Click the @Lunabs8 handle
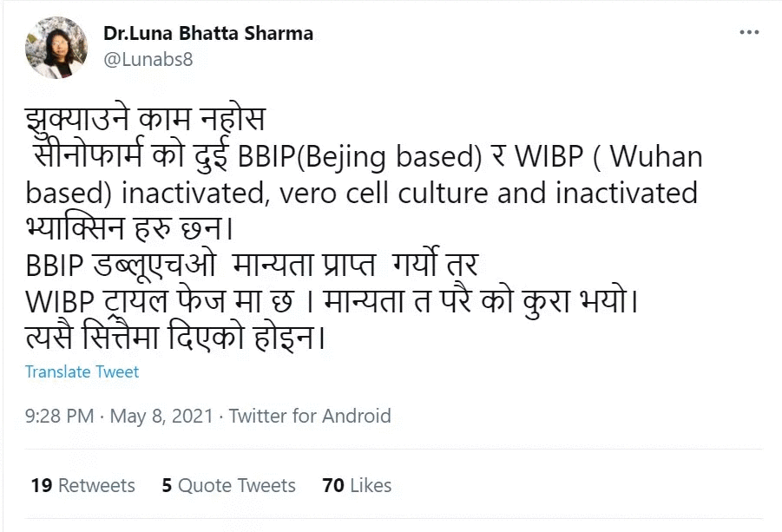 (148, 59)
